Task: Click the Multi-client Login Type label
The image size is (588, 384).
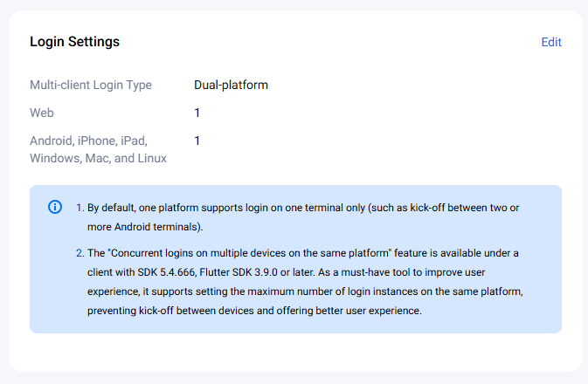Action: [91, 85]
